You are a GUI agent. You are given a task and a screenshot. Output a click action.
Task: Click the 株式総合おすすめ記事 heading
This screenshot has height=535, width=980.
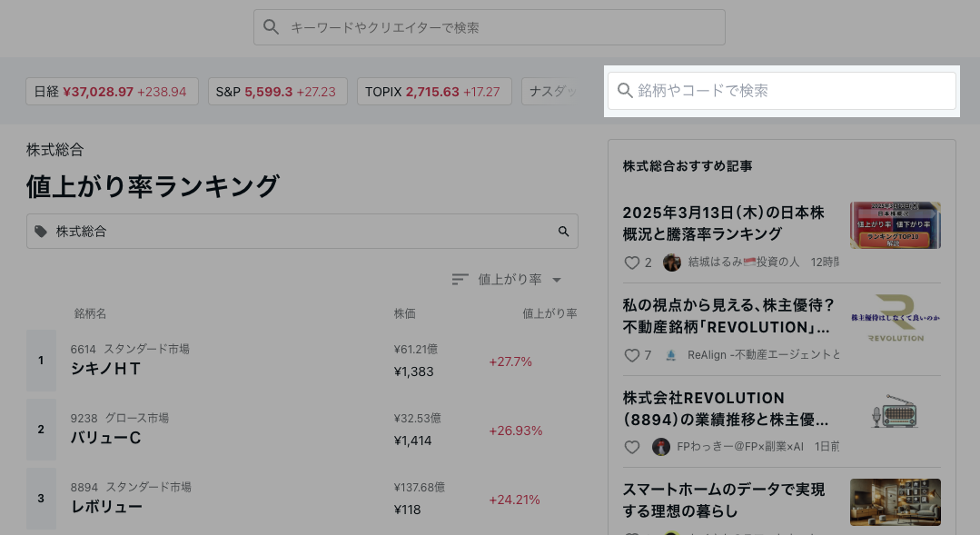point(688,166)
